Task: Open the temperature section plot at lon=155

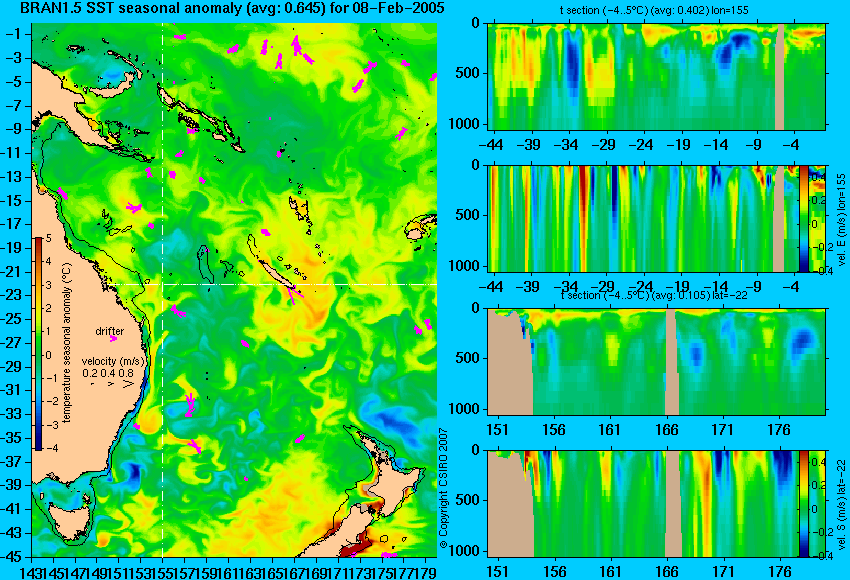Action: click(656, 76)
